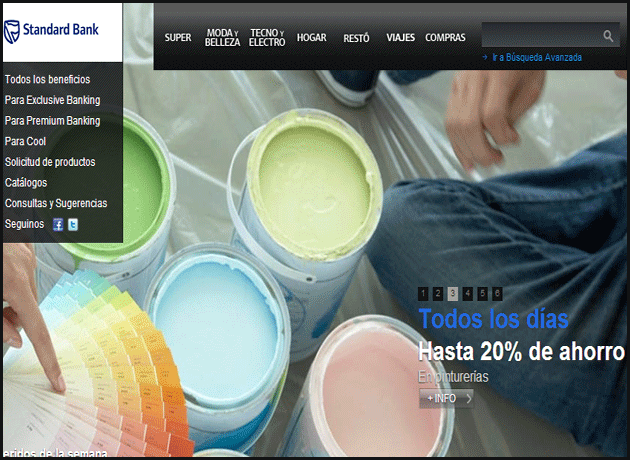Show slide 5 of the banner
The height and width of the screenshot is (460, 630).
[483, 294]
